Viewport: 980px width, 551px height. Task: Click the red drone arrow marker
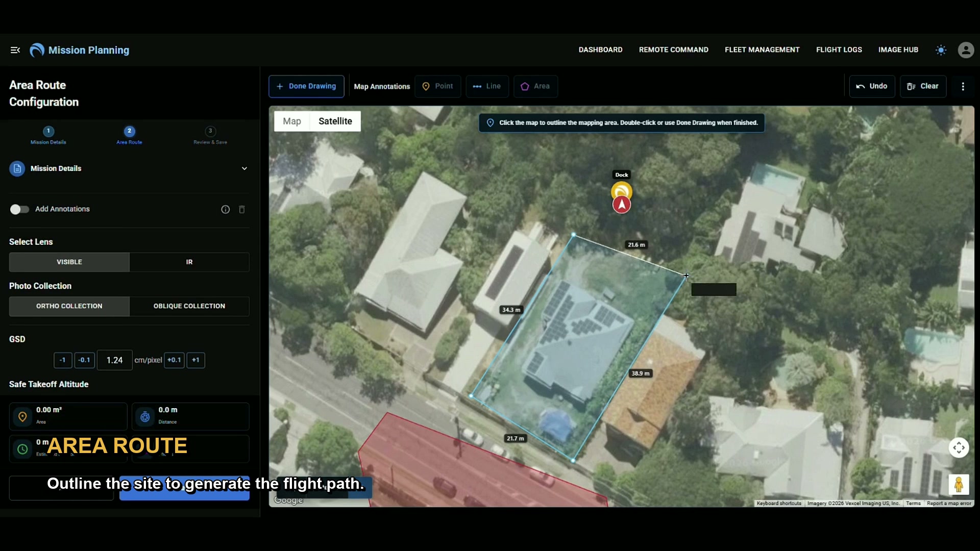point(622,205)
